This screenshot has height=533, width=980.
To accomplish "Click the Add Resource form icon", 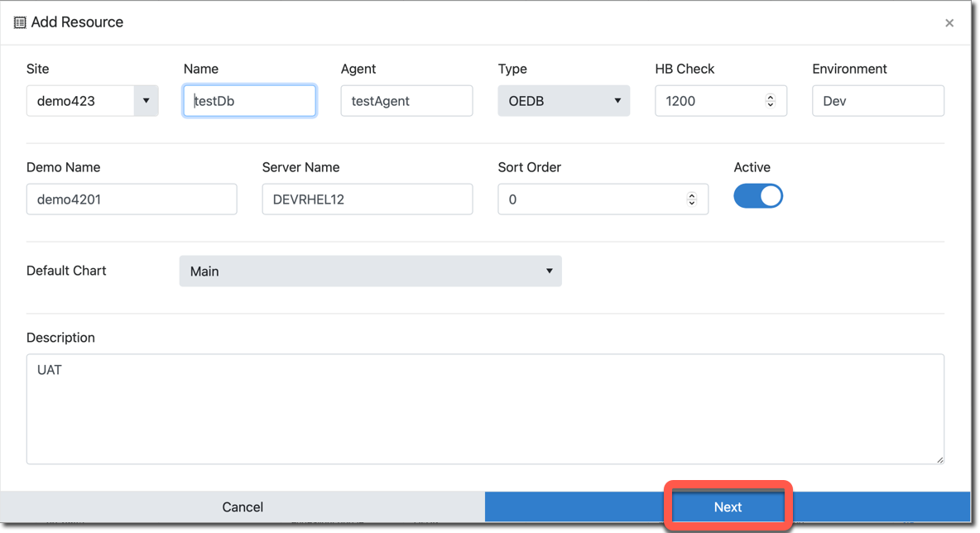I will click(20, 22).
